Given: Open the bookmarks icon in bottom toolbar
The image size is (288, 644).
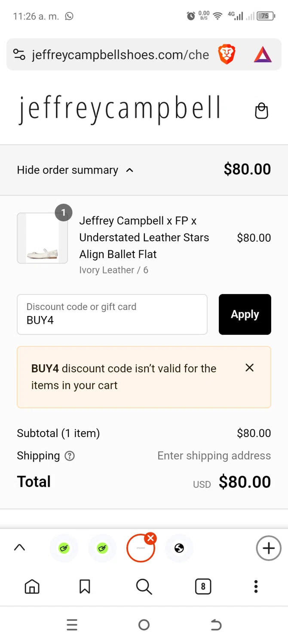Looking at the screenshot, I should tap(85, 586).
